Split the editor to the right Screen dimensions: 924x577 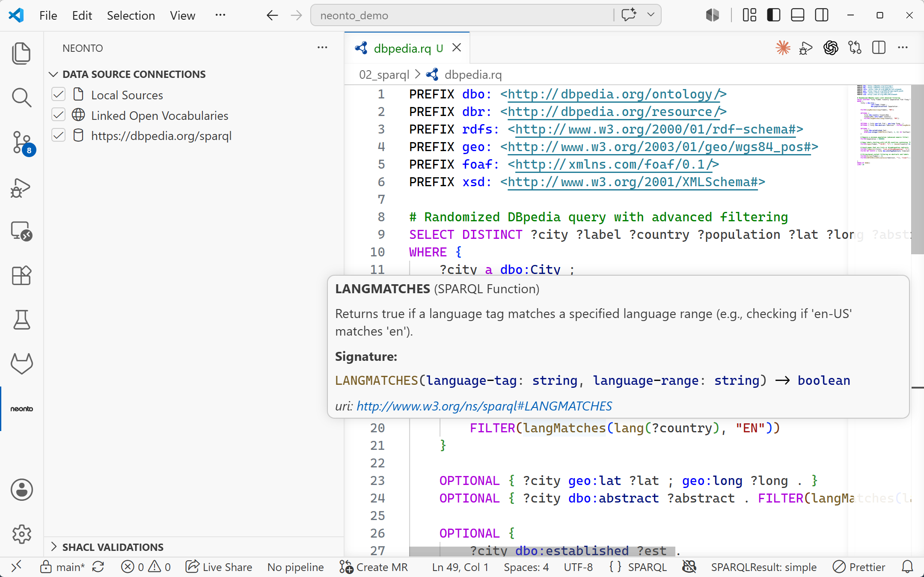pyautogui.click(x=879, y=48)
